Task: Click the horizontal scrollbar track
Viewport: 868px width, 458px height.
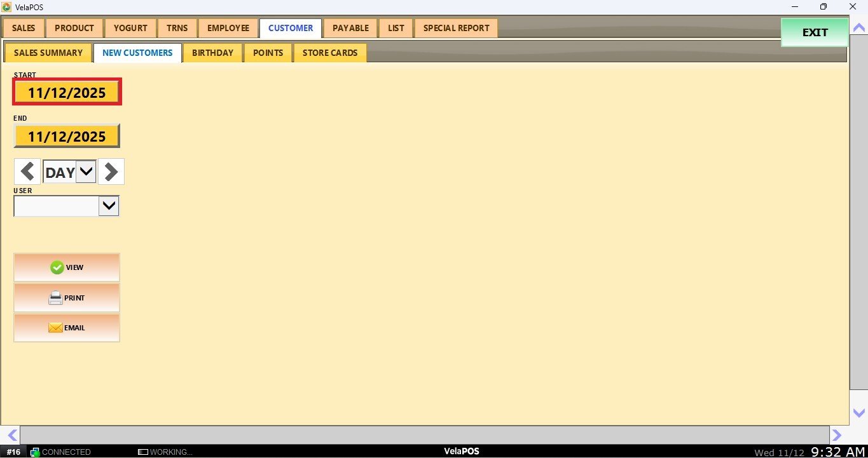Action: tap(424, 435)
